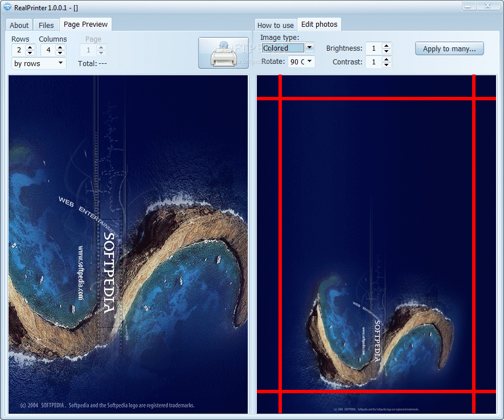This screenshot has width=504, height=420.
Task: Decrease the Brightness value
Action: 387,51
